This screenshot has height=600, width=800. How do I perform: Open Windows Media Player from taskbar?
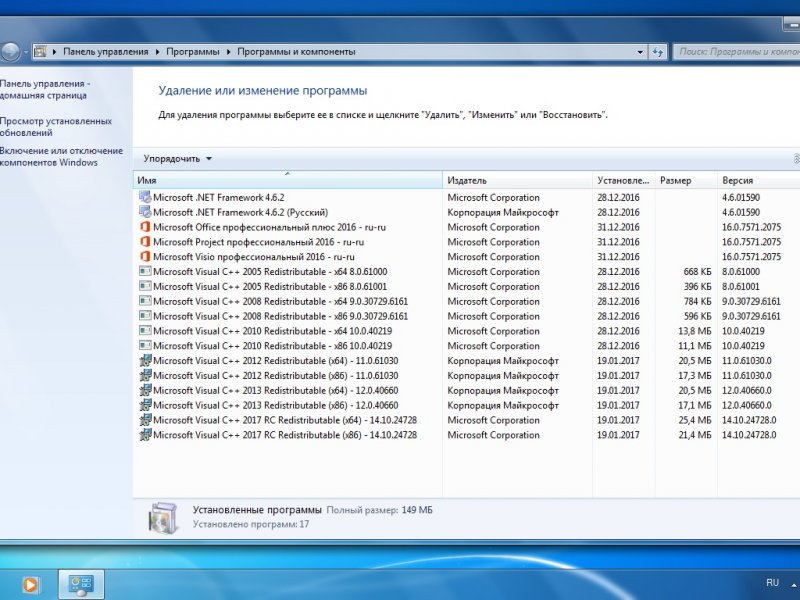coord(30,584)
